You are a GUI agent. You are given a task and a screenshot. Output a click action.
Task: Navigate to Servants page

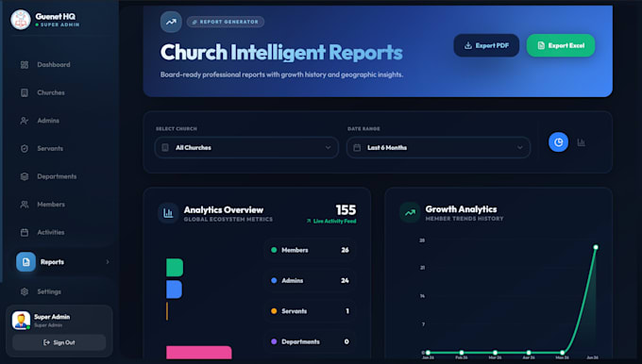50,148
